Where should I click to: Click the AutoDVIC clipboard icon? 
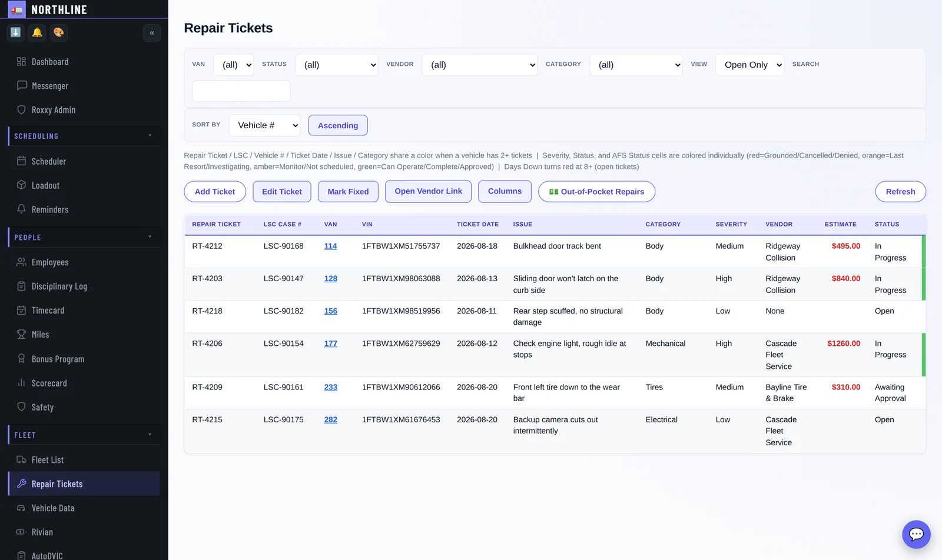tap(22, 556)
